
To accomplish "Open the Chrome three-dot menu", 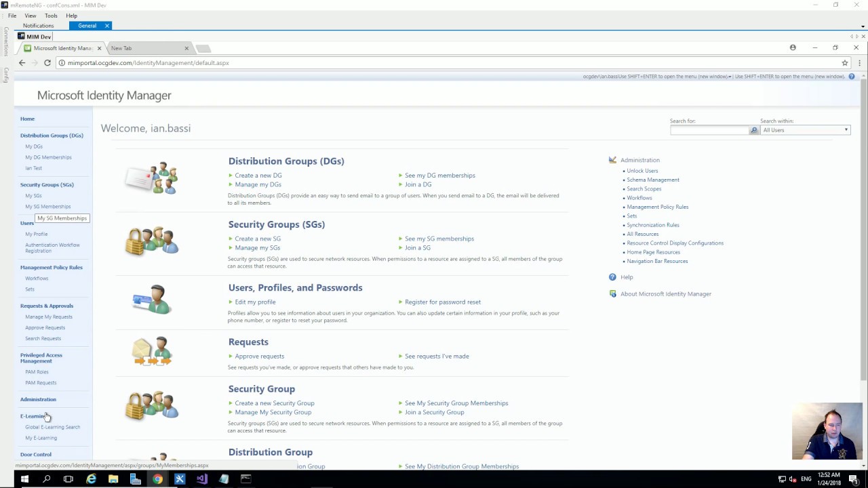I will pos(859,63).
